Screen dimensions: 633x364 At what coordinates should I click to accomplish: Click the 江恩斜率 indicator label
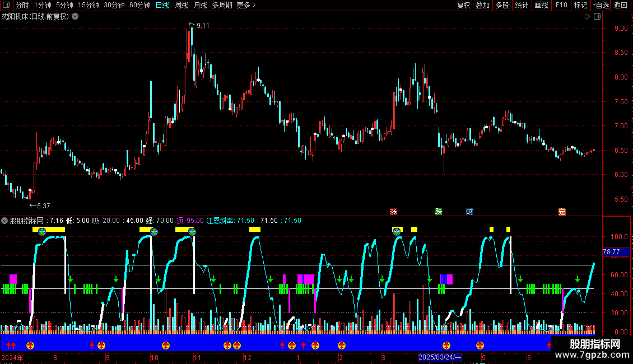pyautogui.click(x=220, y=221)
